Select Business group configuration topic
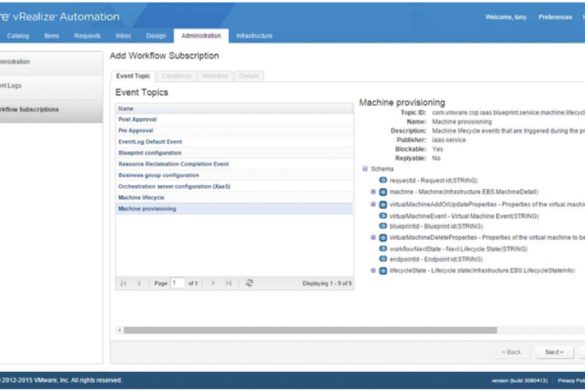 click(x=234, y=175)
